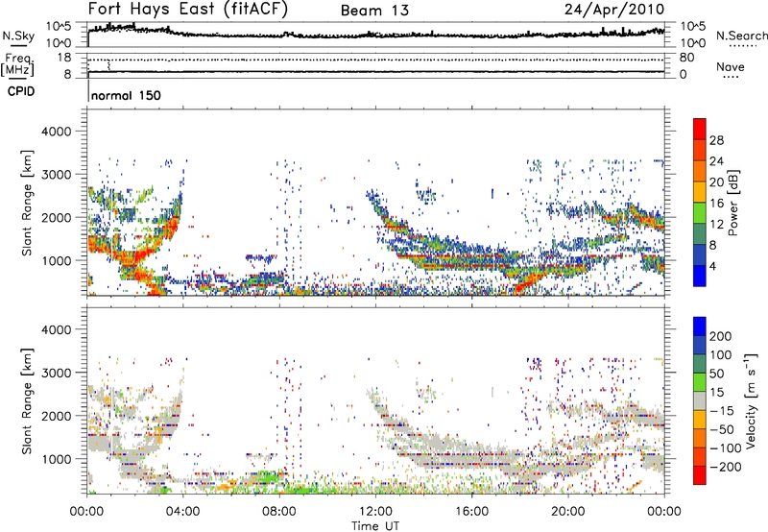Screen dimensions: 768x532
Task: Click the '1000' tick in the velocity panel
Action: pyautogui.click(x=56, y=459)
